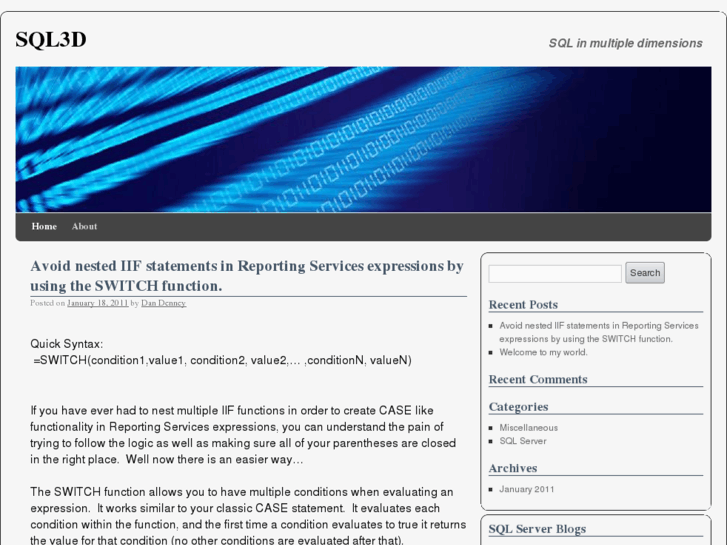727x545 pixels.
Task: Click the paragraph starting 'If you have ever had'
Action: (243, 435)
